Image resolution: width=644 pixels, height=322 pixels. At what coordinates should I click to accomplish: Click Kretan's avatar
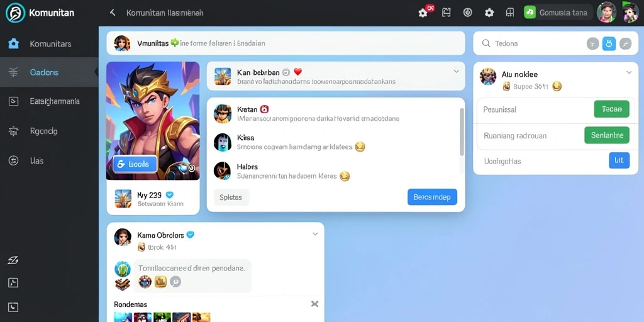[223, 113]
